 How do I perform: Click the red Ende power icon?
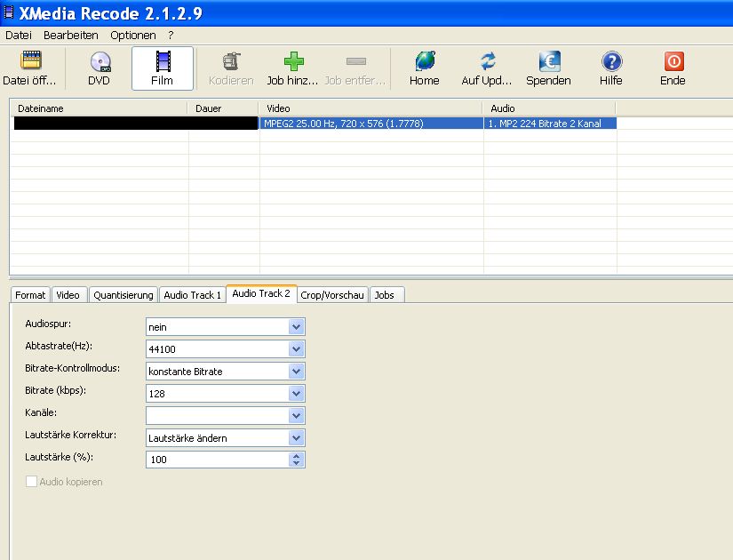(673, 60)
